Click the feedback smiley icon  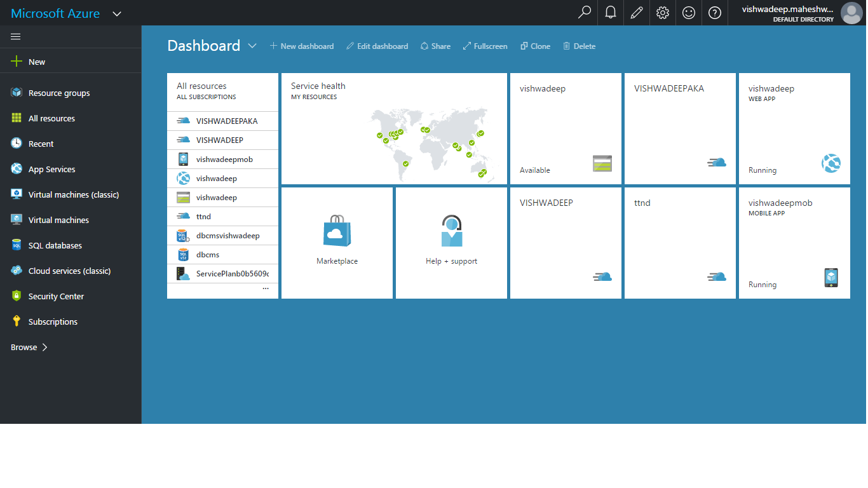point(689,13)
